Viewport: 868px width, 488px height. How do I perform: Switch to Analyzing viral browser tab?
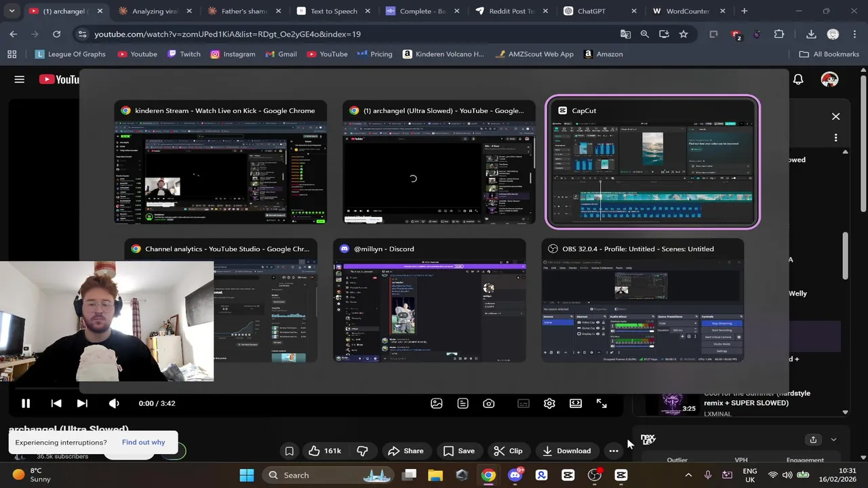[156, 11]
